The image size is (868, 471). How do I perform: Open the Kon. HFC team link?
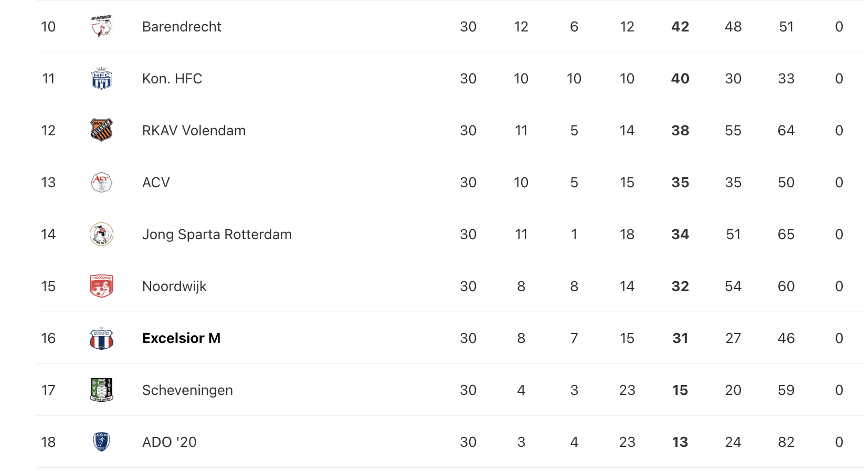[172, 79]
